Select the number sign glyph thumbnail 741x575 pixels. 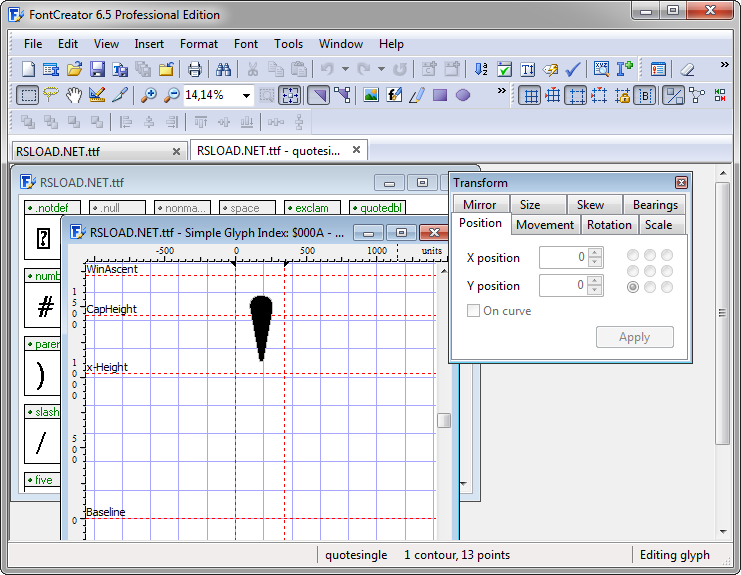point(43,306)
